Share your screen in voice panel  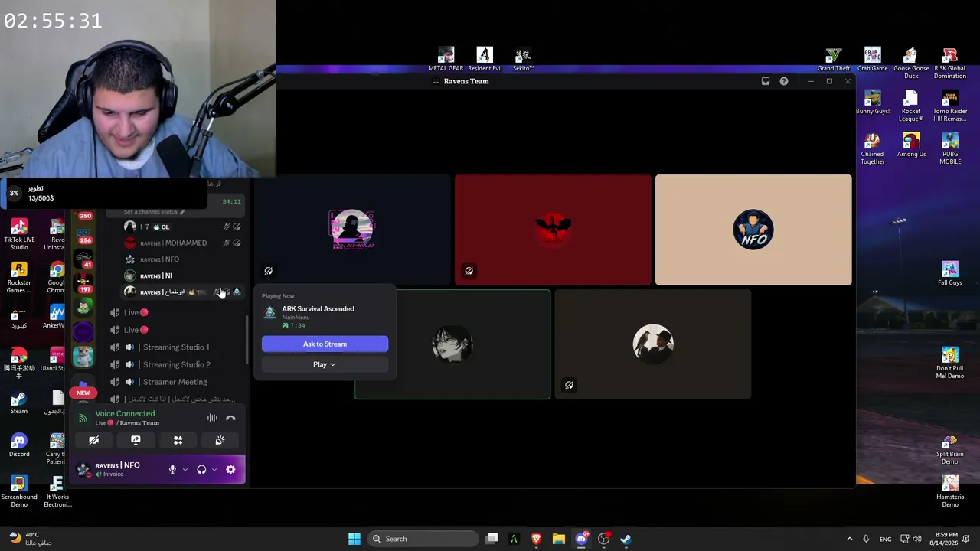[x=136, y=440]
